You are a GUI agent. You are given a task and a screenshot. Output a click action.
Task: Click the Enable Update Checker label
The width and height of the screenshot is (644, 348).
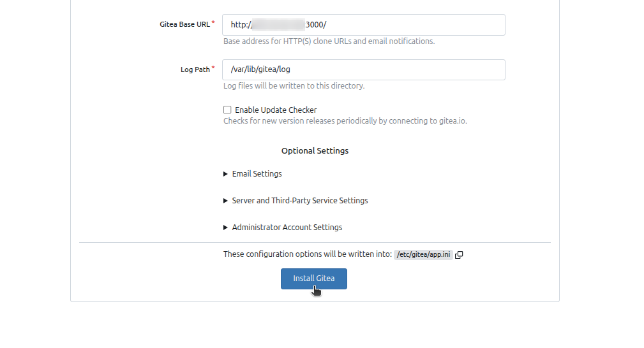click(x=276, y=110)
